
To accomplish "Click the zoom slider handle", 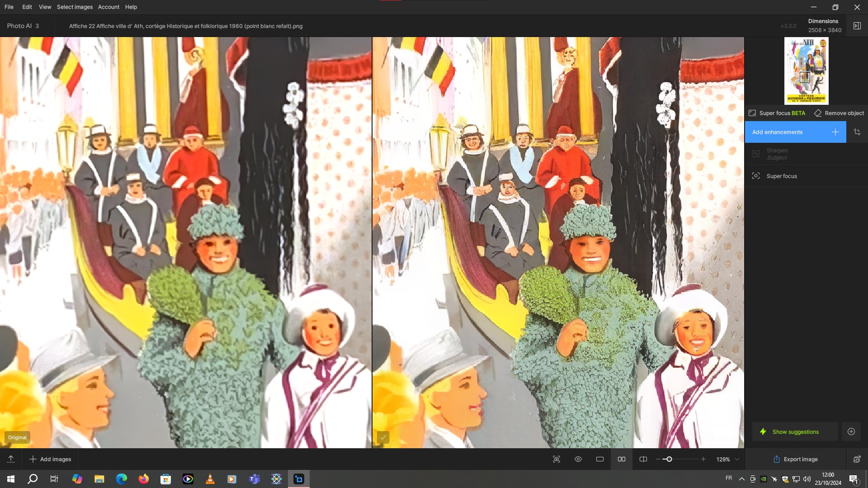I will point(669,459).
